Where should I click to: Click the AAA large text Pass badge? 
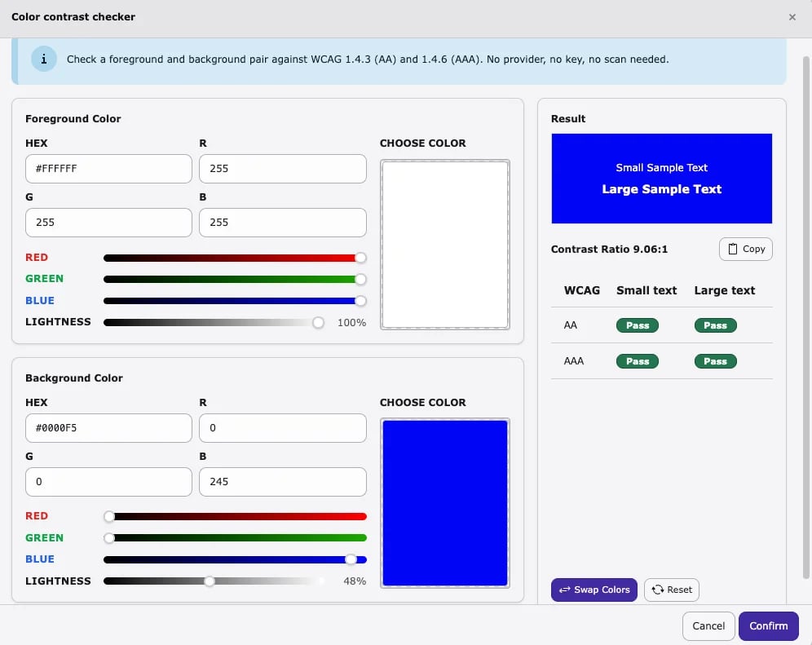pyautogui.click(x=715, y=361)
